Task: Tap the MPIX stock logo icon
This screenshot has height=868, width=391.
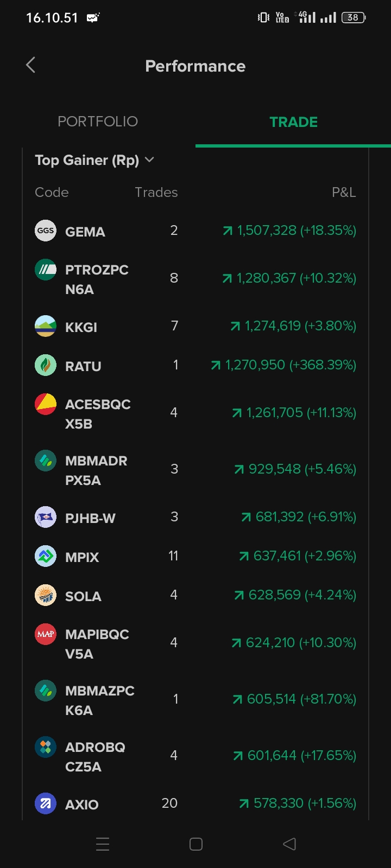Action: pos(46,556)
